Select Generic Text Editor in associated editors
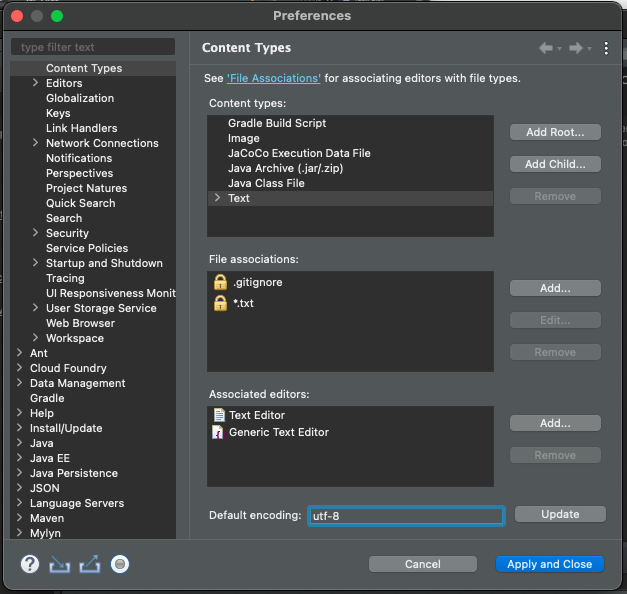This screenshot has height=594, width=627. click(x=279, y=432)
